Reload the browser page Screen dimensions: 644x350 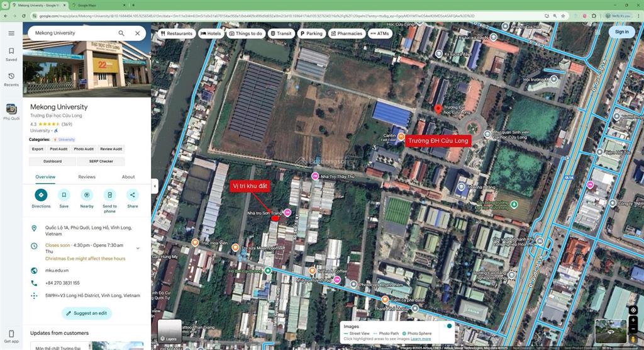pyautogui.click(x=24, y=16)
